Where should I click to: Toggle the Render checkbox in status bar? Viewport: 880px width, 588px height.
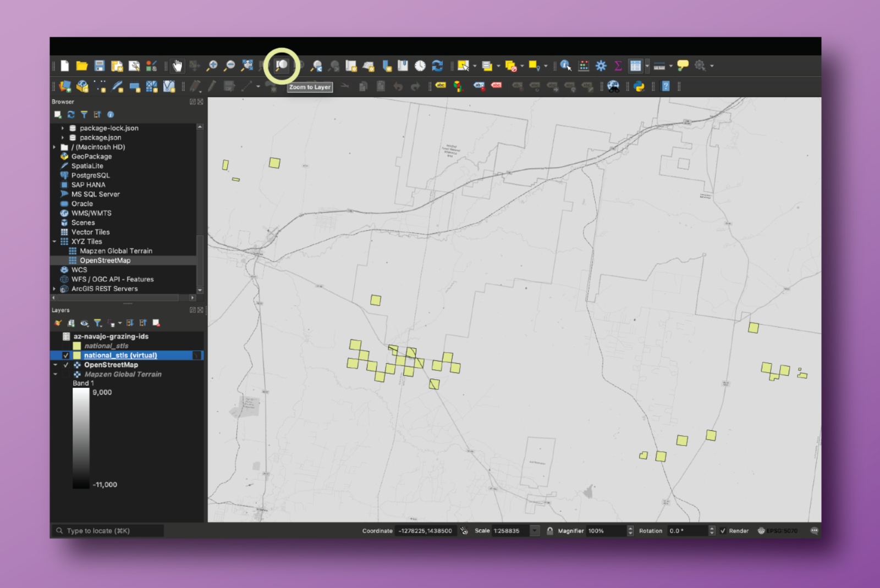click(723, 531)
